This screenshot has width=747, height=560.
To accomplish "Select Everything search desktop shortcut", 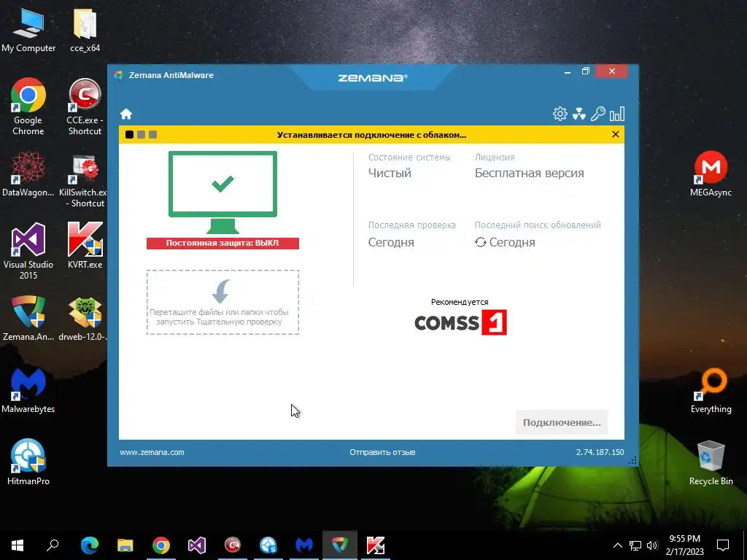I will coord(711,391).
